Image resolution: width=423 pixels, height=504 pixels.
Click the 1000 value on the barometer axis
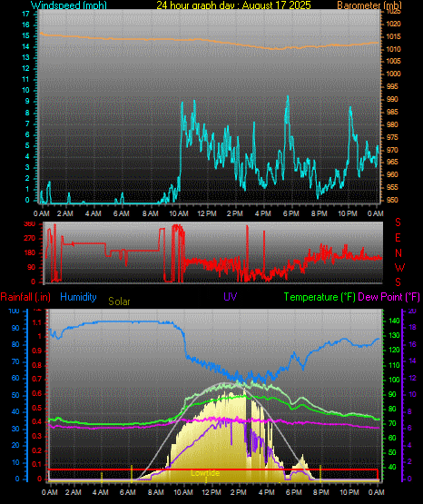coord(393,74)
